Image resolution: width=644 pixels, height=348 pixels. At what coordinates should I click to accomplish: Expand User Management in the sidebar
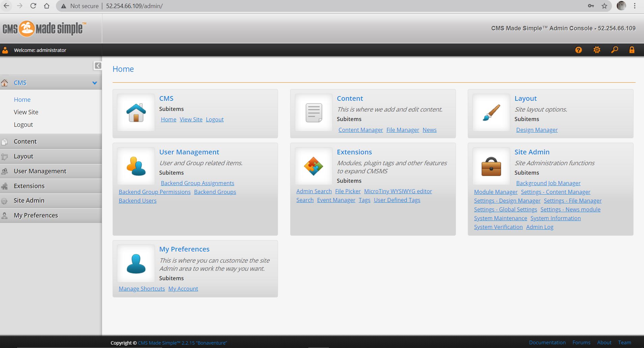click(x=40, y=171)
